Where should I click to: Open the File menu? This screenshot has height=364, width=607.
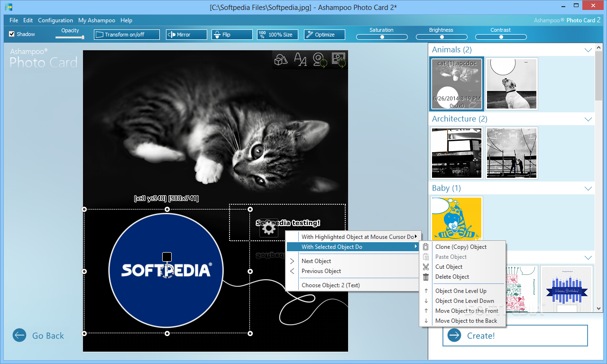[14, 20]
